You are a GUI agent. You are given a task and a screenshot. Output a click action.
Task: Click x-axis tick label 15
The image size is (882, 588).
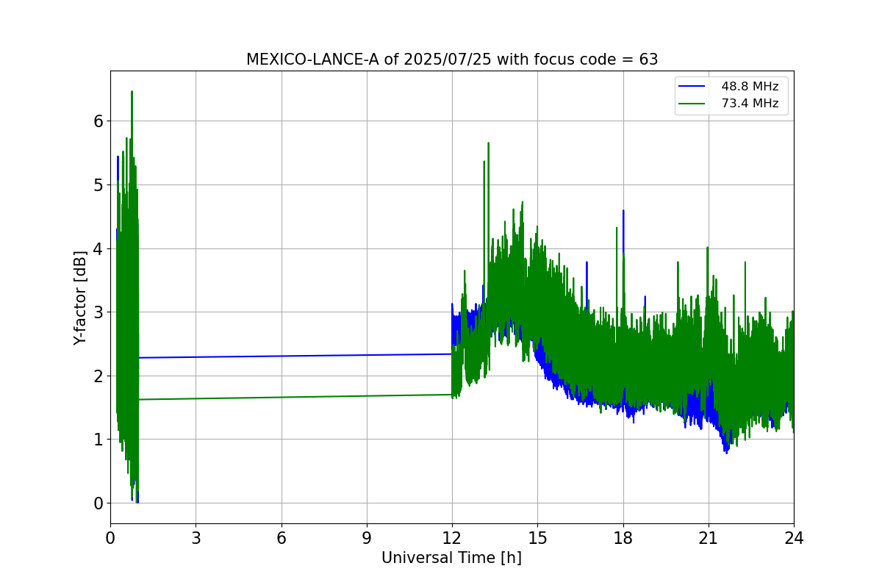537,538
